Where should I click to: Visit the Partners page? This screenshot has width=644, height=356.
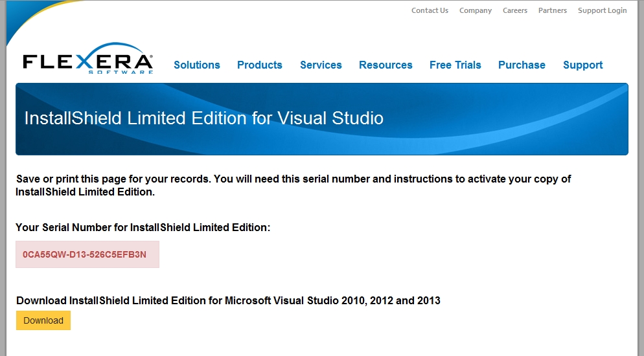pyautogui.click(x=553, y=10)
